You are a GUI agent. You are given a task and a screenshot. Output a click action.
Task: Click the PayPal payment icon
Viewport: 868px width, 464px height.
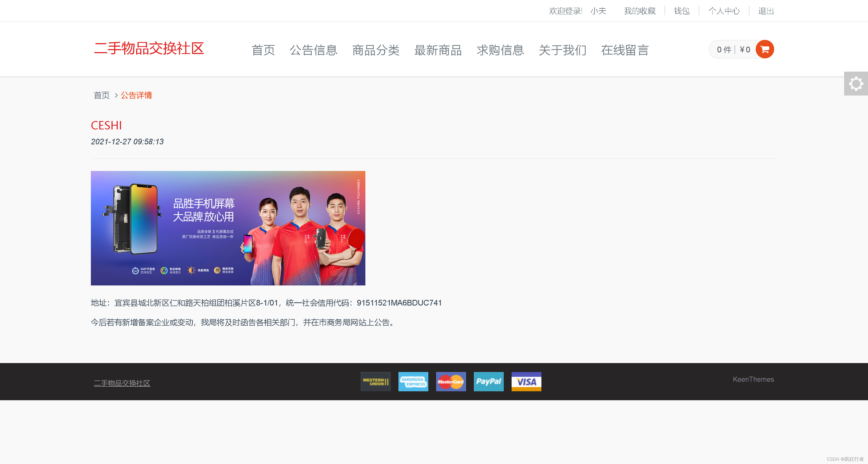pyautogui.click(x=489, y=382)
